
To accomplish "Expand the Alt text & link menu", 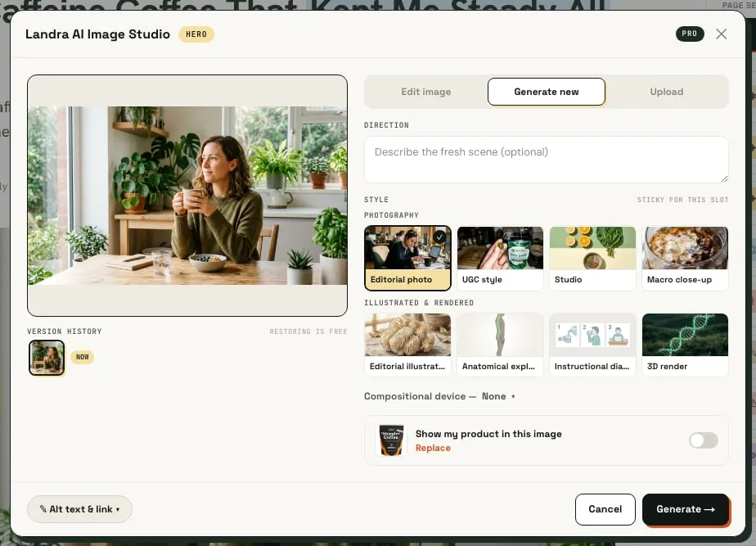I will coord(79,509).
